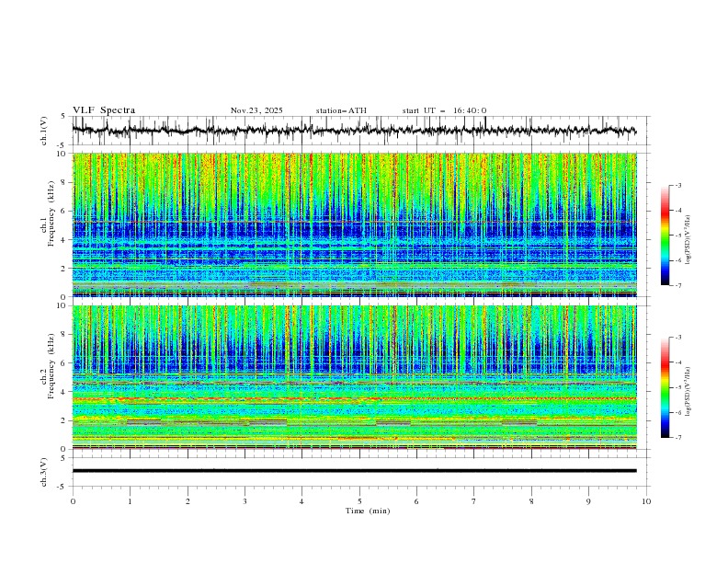The height and width of the screenshot is (563, 728).
Task: Click time axis tick label '8'
Action: point(531,501)
